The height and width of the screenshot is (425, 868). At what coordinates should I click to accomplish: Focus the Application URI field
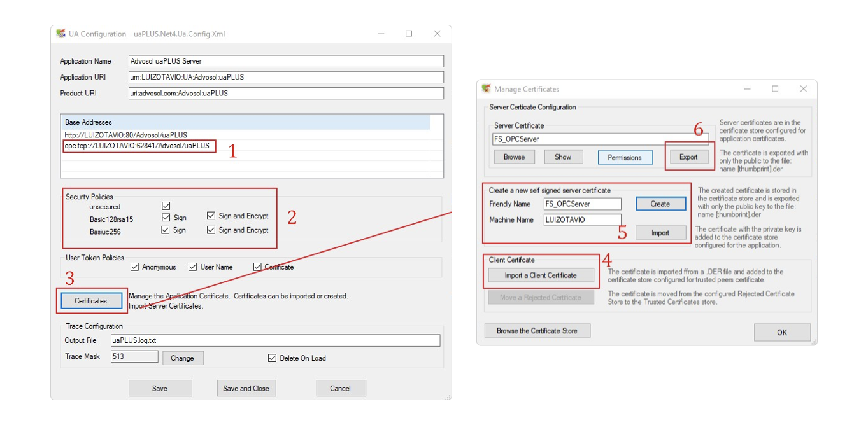286,77
